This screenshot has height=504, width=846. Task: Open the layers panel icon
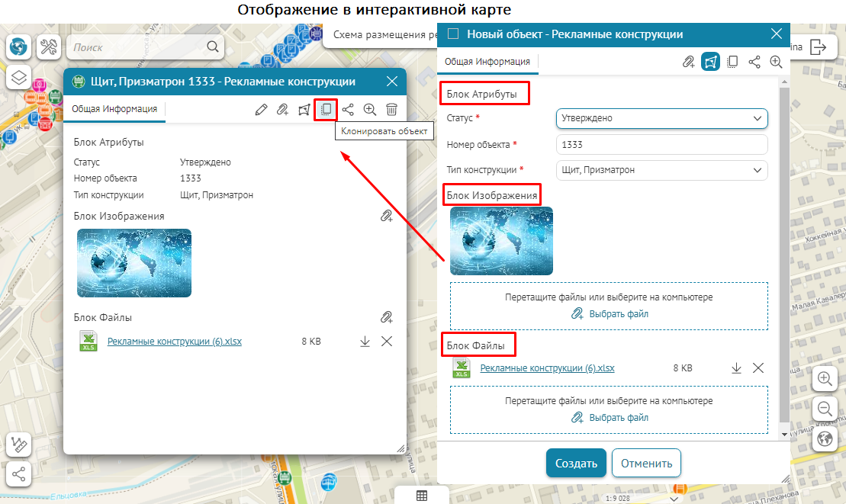[19, 77]
